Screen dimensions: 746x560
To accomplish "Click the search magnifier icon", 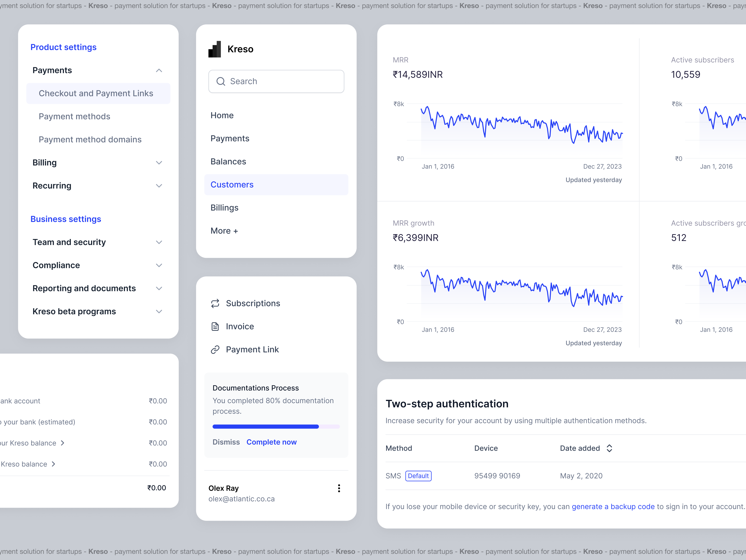I will click(x=221, y=81).
